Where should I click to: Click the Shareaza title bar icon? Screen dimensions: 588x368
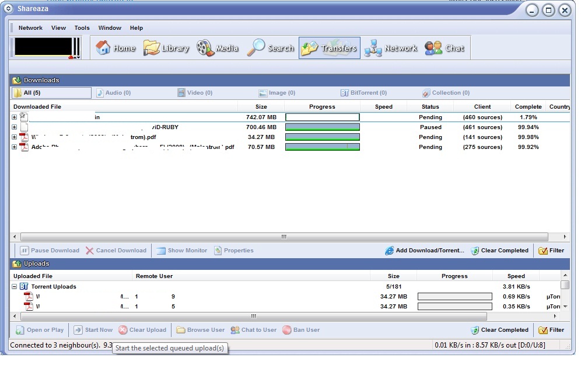tap(8, 9)
